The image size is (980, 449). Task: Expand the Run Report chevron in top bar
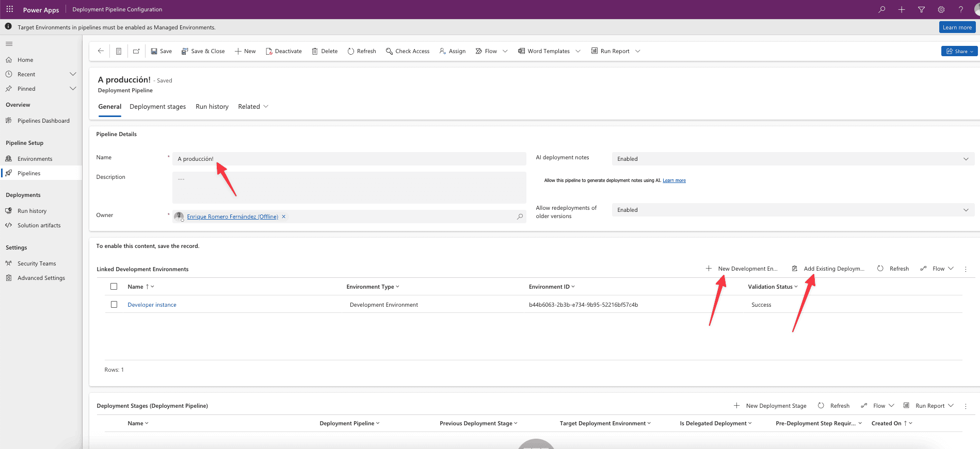(x=638, y=51)
